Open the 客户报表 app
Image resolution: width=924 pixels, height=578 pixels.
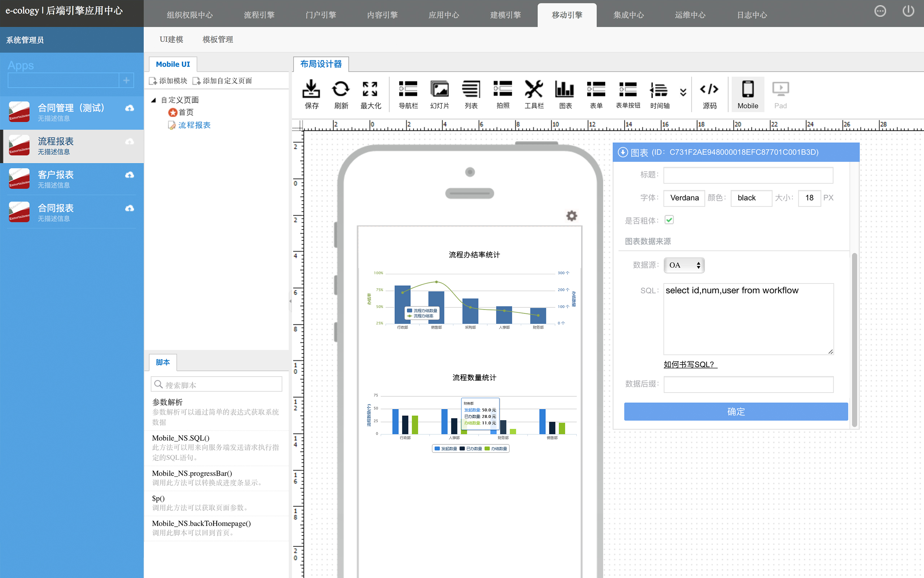72,179
